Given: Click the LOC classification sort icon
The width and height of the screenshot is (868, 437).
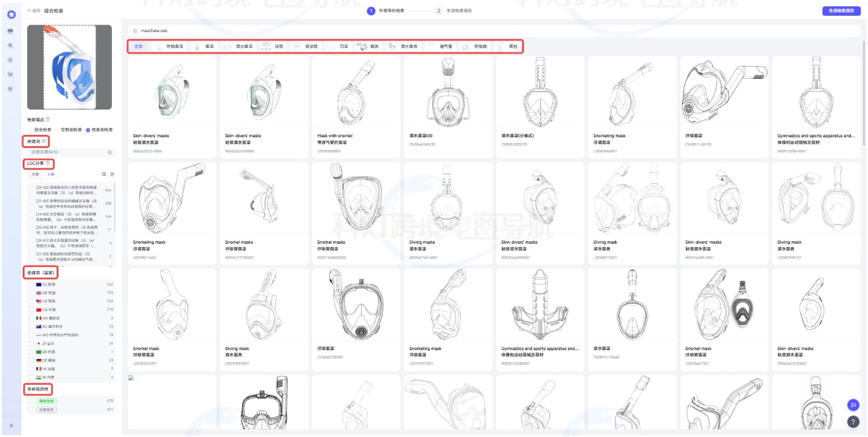Looking at the screenshot, I should click(113, 174).
